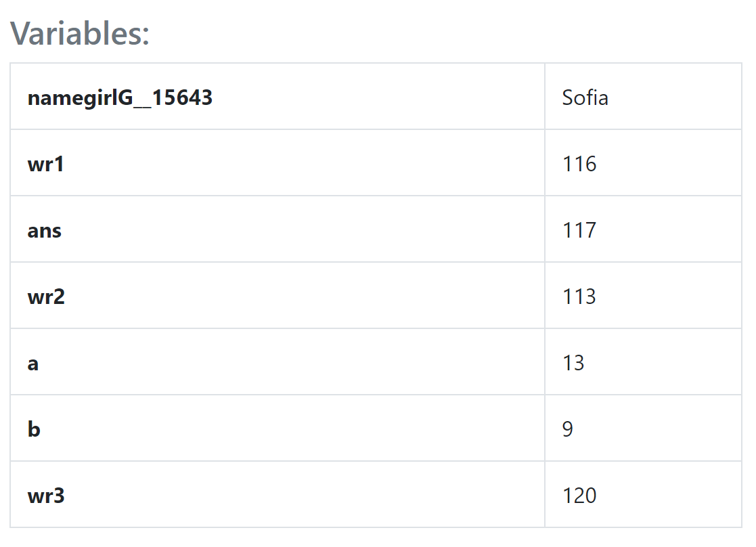Click the value 9
This screenshot has width=756, height=547.
(567, 429)
